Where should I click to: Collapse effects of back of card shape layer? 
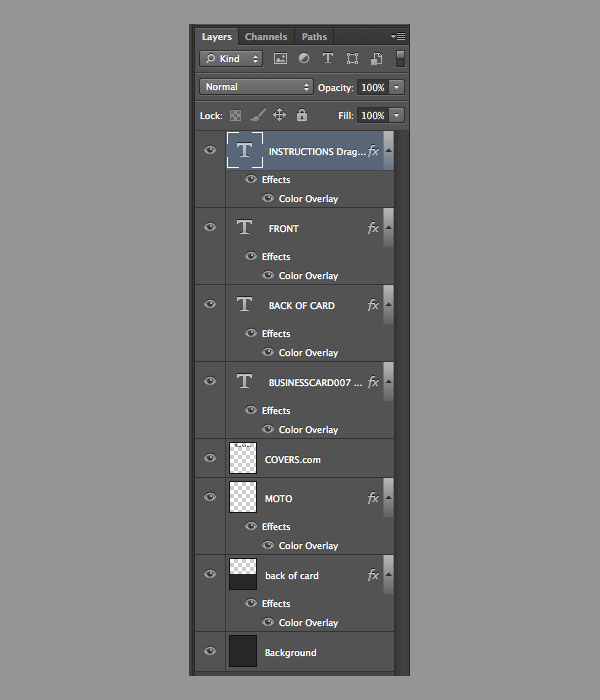coord(388,574)
